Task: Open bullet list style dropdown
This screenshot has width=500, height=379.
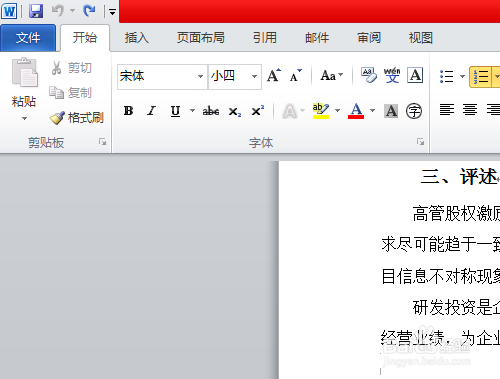Action: [462, 76]
